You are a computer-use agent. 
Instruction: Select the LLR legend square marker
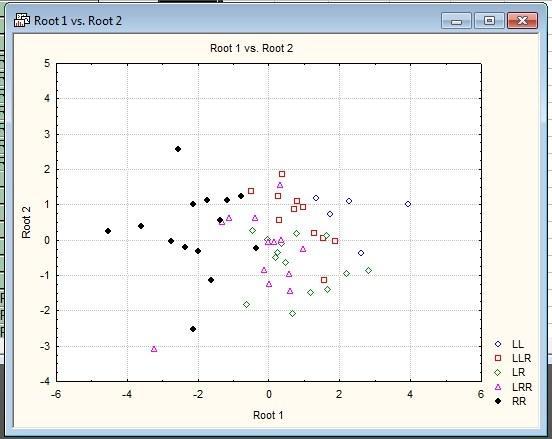click(498, 358)
